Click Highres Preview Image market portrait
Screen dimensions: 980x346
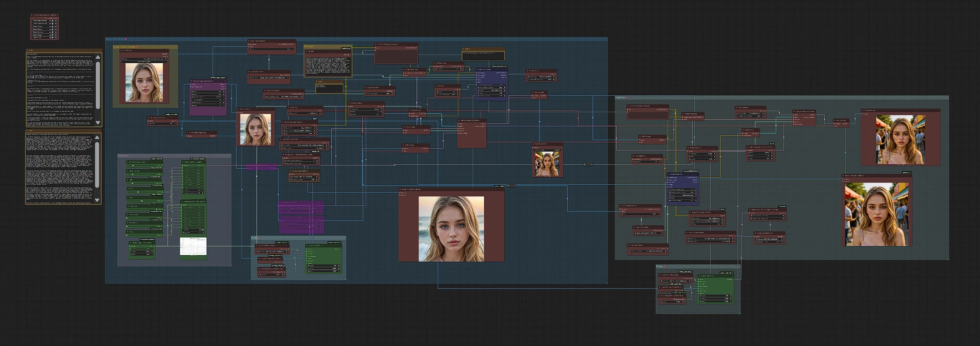901,140
